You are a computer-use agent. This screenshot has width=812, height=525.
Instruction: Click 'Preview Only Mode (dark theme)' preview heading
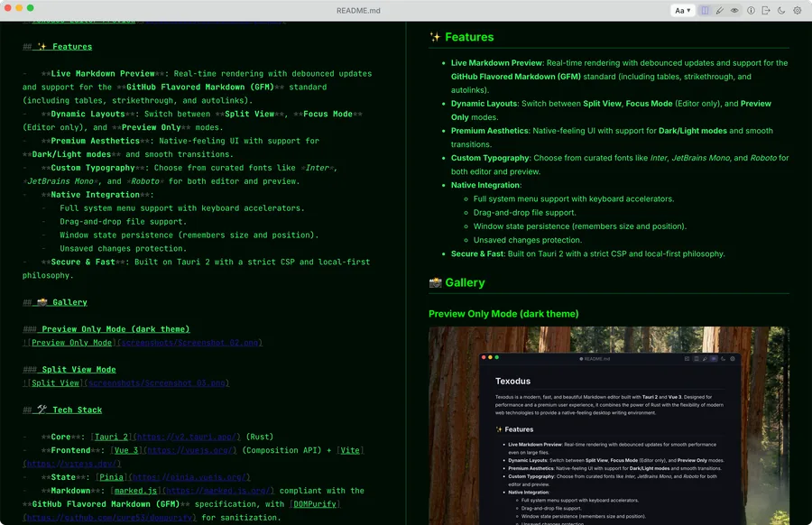(503, 314)
